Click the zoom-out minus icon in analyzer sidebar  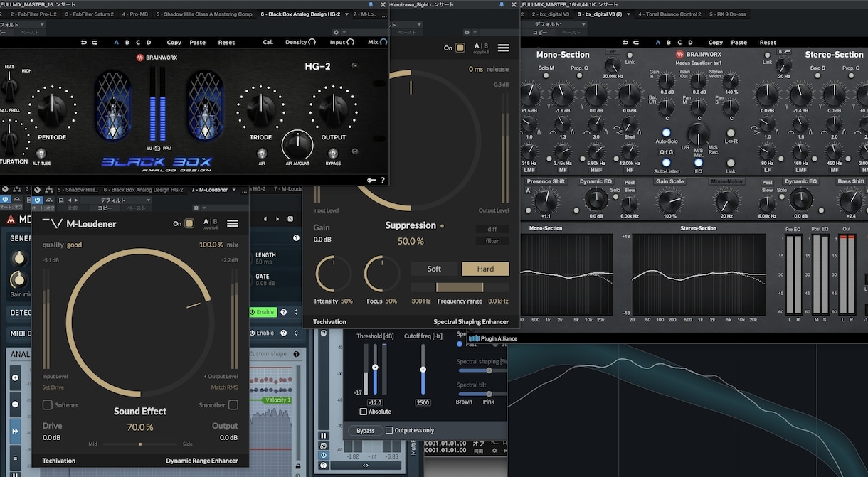click(16, 404)
